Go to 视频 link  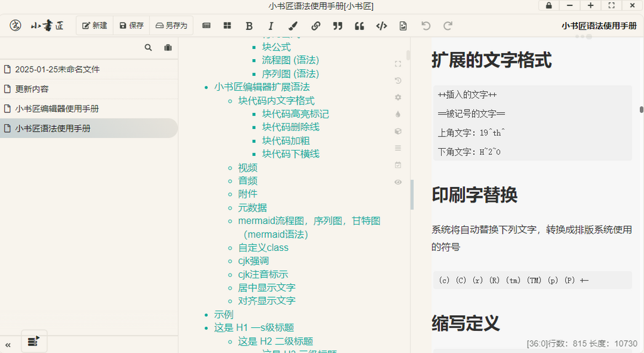pos(248,168)
